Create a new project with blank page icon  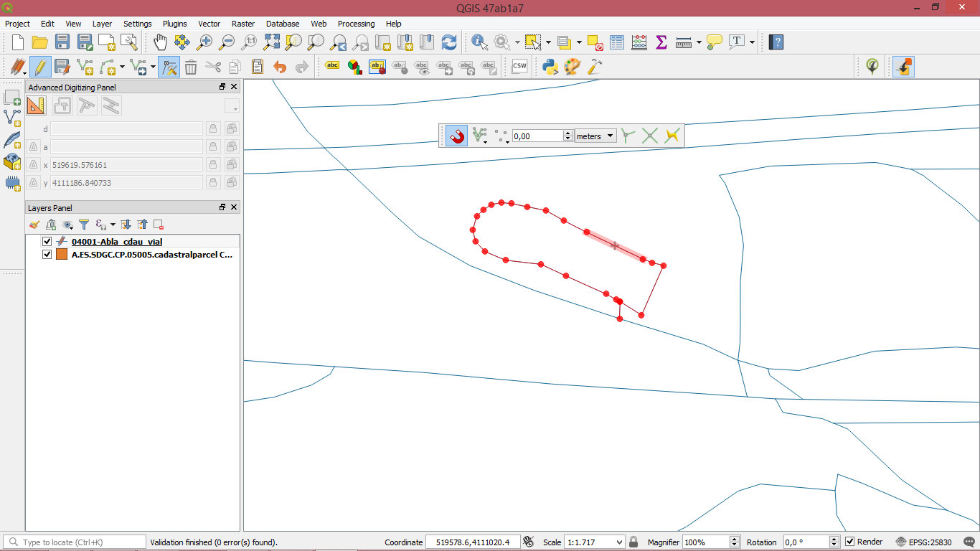18,42
